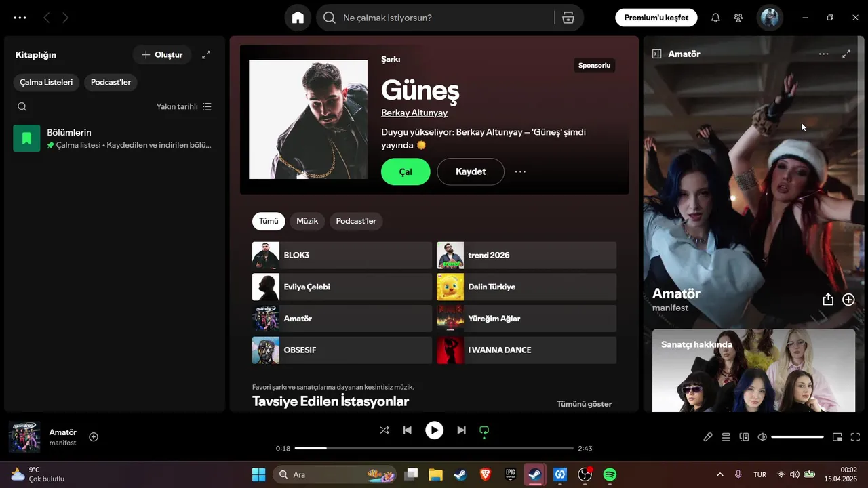Click the green Çal button
Viewport: 868px width, 488px height.
tap(406, 171)
